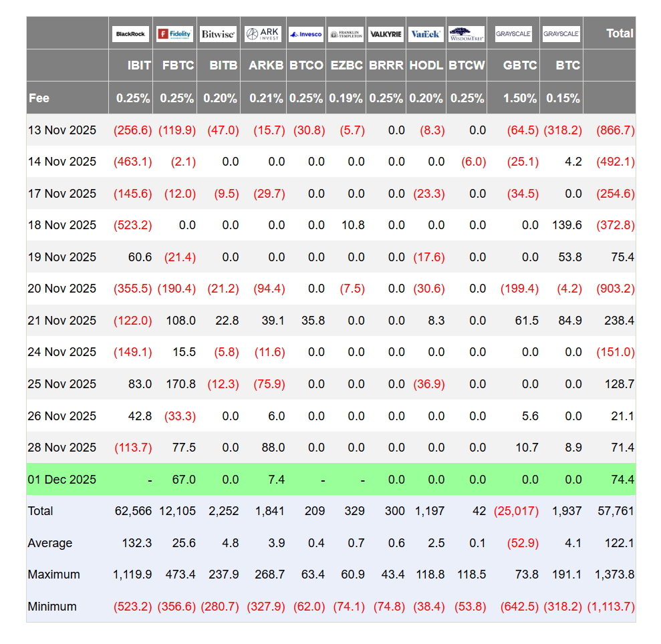Select the EZBC ticker header

coord(346,65)
